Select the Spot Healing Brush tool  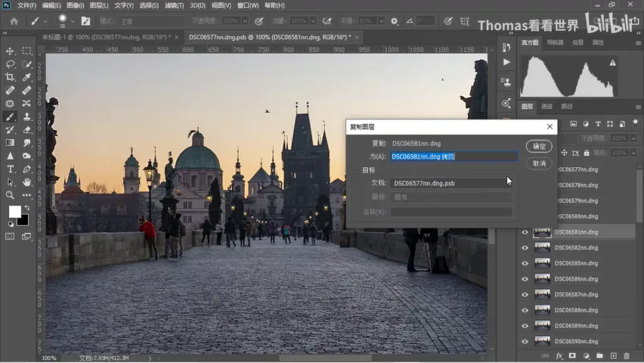[x=10, y=91]
